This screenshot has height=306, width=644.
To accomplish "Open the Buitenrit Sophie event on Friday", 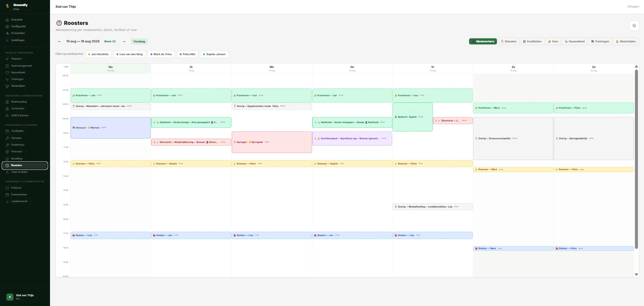I will [x=412, y=117].
